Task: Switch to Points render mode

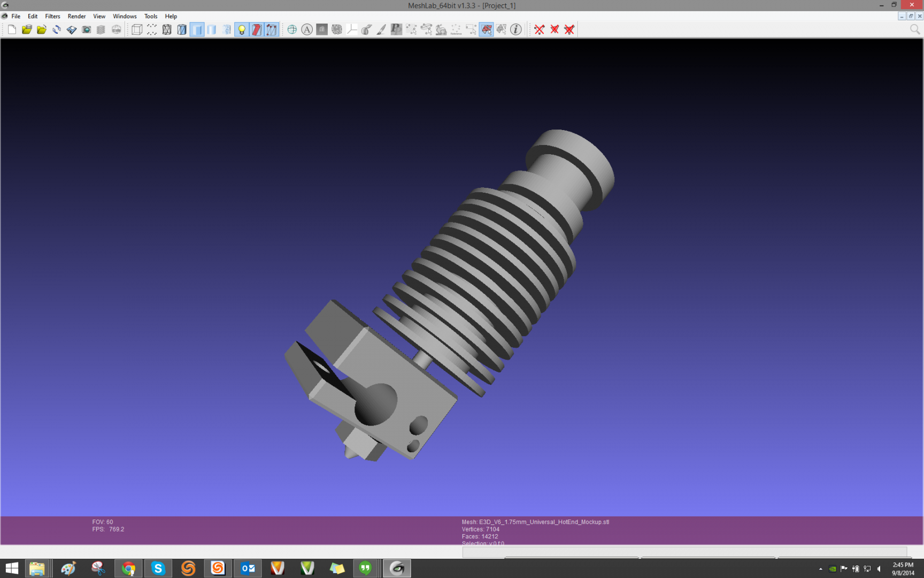Action: coord(152,30)
